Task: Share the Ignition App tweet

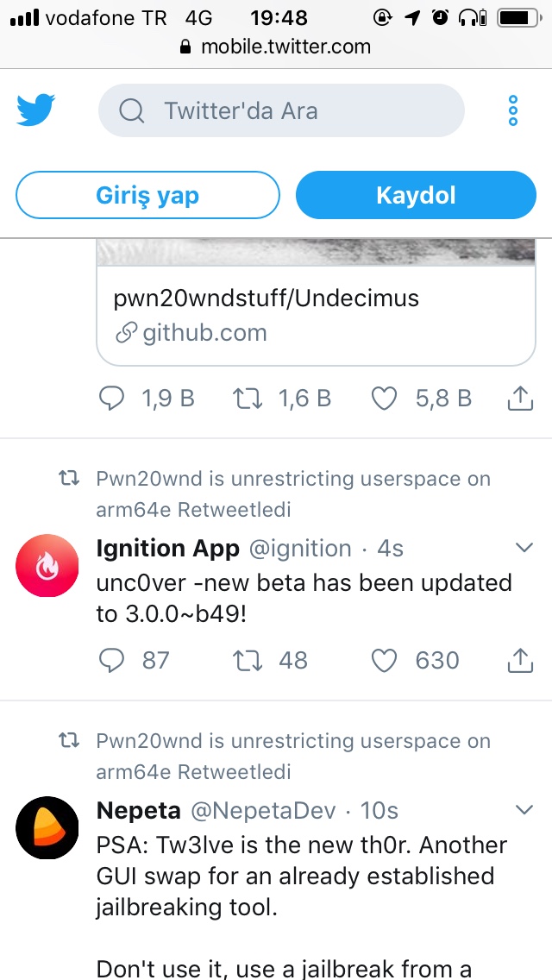Action: point(519,661)
